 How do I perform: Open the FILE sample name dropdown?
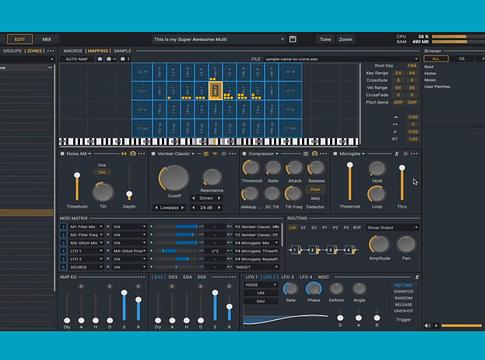tap(341, 59)
